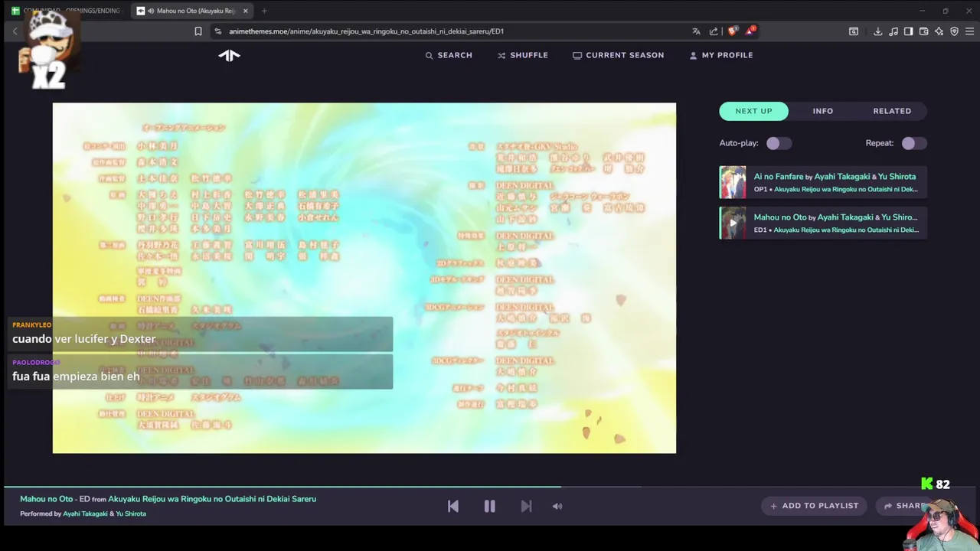The image size is (980, 551).
Task: Open the media playlist music note icon
Action: (x=893, y=31)
